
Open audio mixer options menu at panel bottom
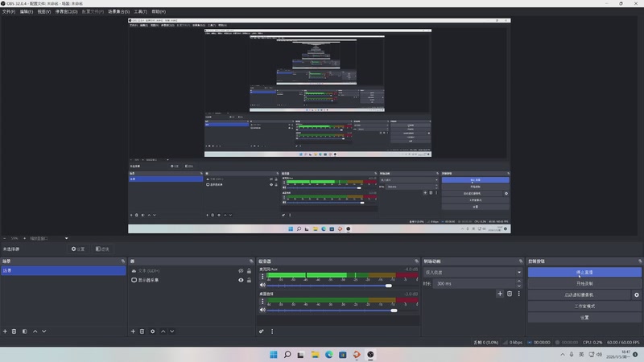(272, 331)
